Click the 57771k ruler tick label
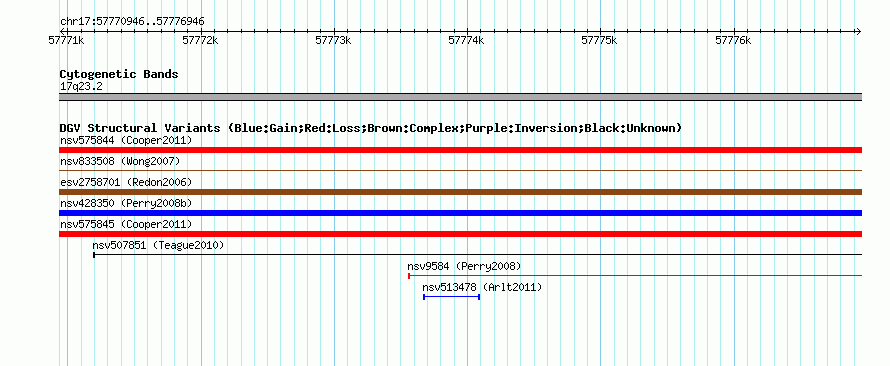The width and height of the screenshot is (890, 366). [67, 41]
